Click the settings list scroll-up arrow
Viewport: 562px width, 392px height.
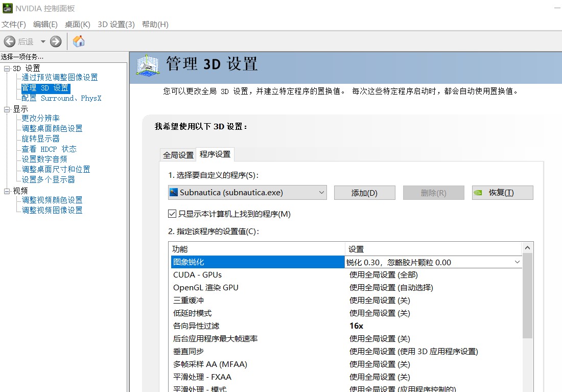point(527,248)
